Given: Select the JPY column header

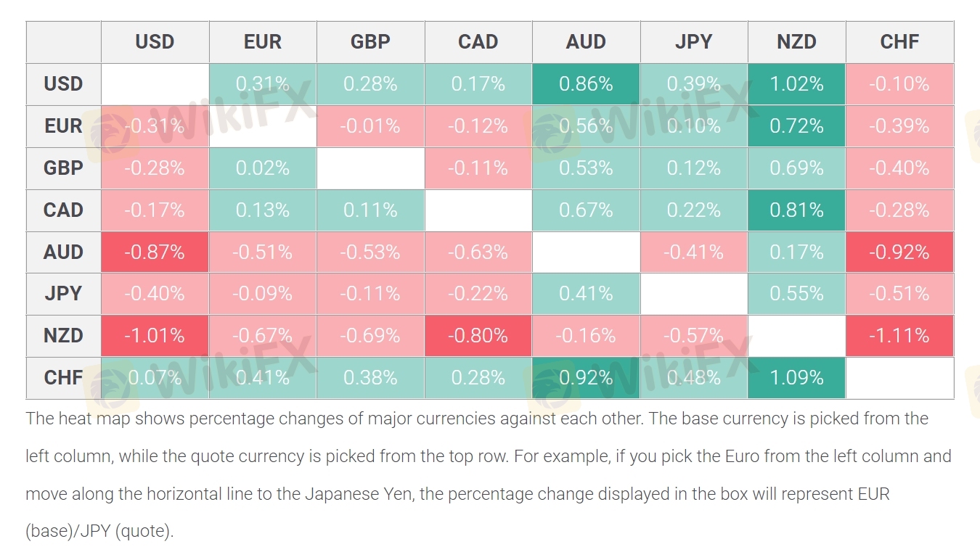Looking at the screenshot, I should (x=693, y=42).
